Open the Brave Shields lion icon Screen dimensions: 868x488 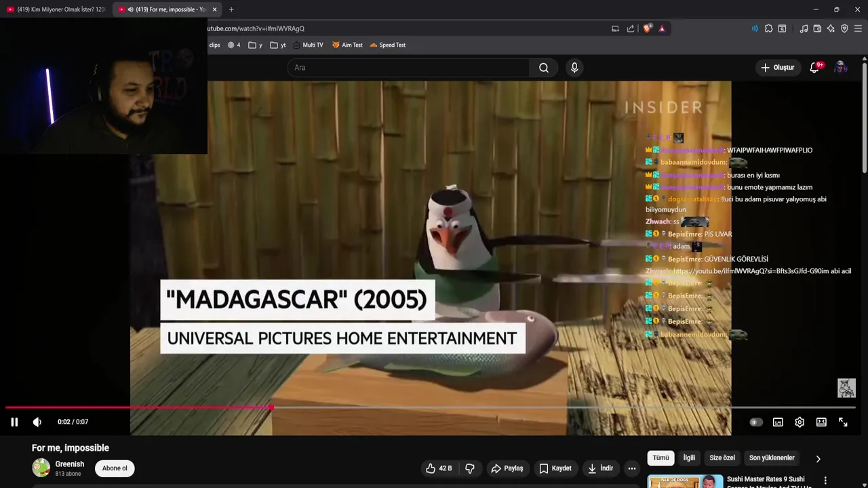coord(647,28)
